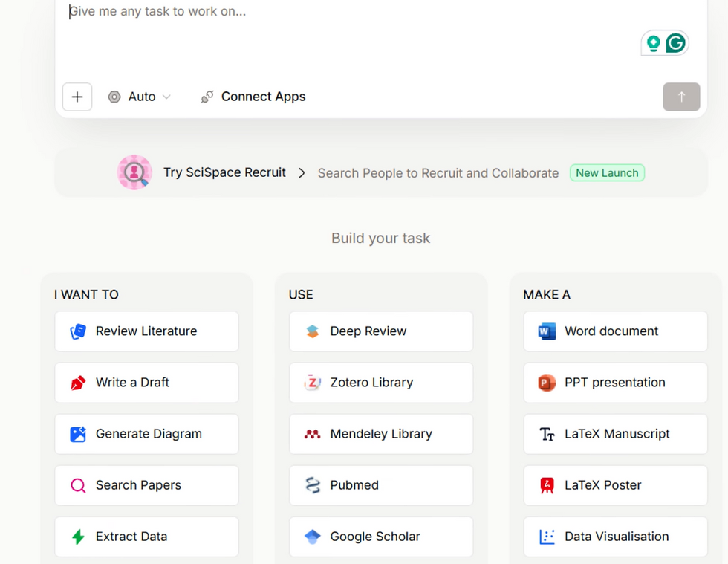The height and width of the screenshot is (564, 728).
Task: Click the New Launch badge
Action: coord(607,173)
